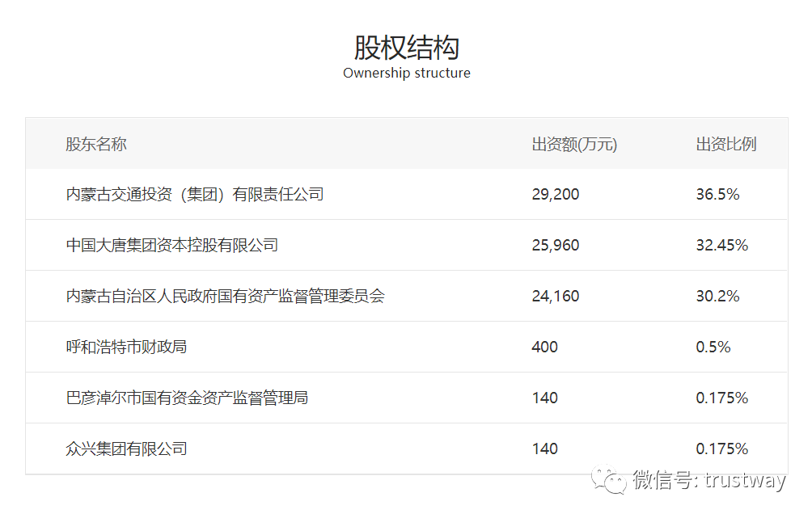Select the 股东名称 column header
The image size is (812, 518).
coord(96,144)
